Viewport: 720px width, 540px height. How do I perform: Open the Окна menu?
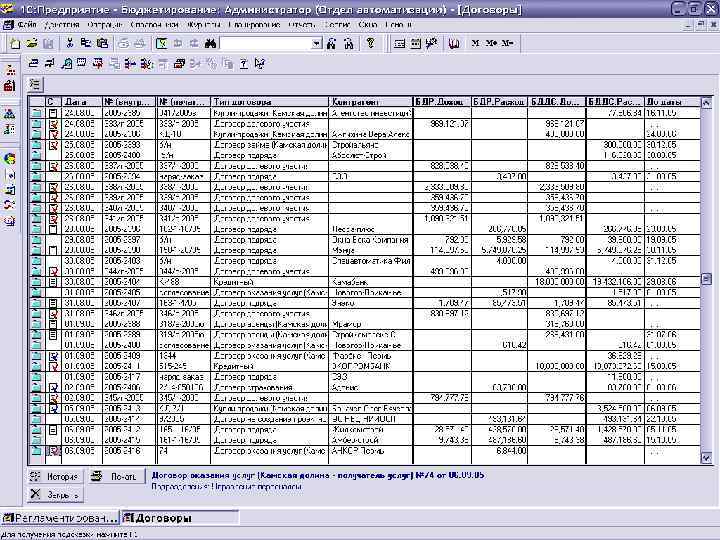pos(368,25)
